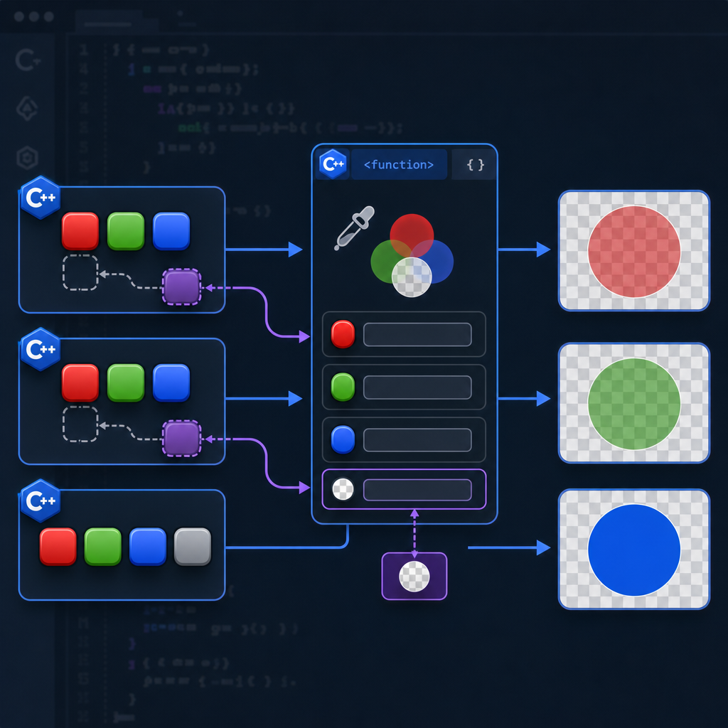Click the empty dashed slot in the middle input panel
Image resolution: width=728 pixels, height=728 pixels.
click(80, 424)
